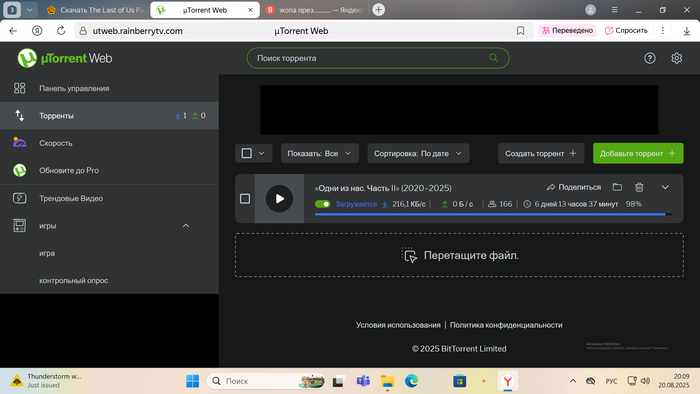
Task: Open the help question mark icon
Action: click(650, 58)
